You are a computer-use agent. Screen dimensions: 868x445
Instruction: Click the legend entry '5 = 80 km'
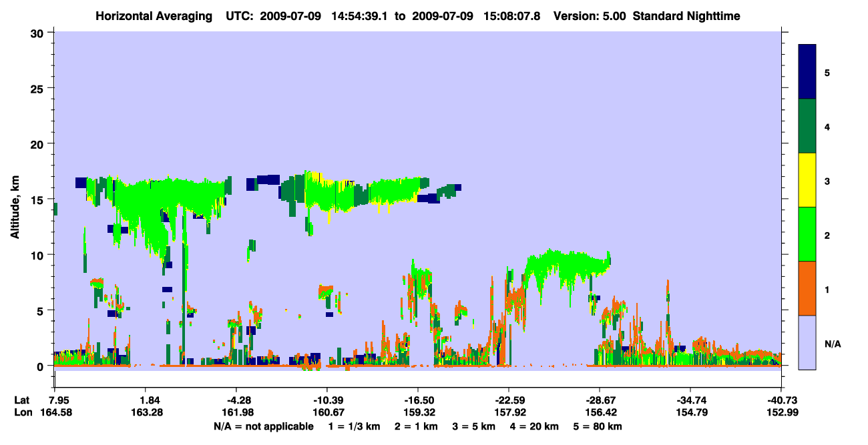[598, 426]
